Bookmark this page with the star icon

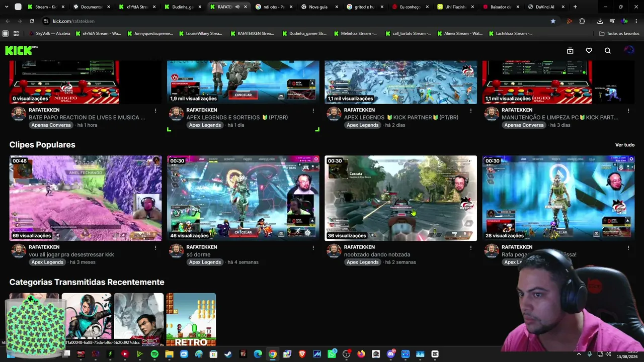click(553, 21)
